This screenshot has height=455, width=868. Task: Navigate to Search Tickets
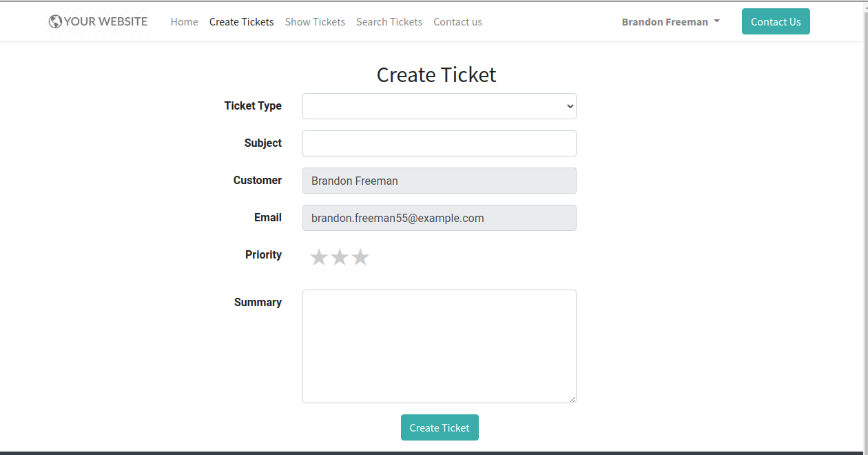click(389, 21)
